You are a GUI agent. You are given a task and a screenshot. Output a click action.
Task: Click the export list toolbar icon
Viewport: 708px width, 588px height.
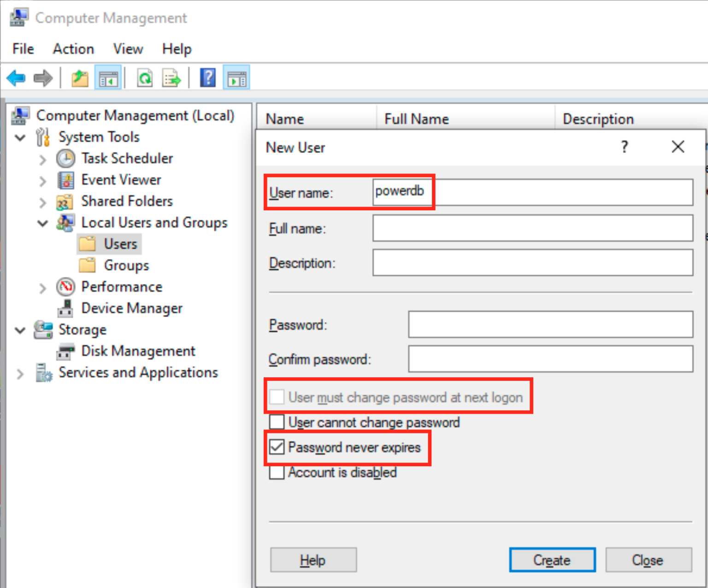(171, 78)
